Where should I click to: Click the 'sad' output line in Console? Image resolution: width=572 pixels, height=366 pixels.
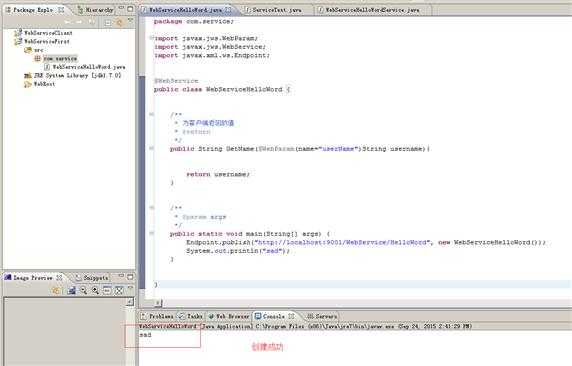click(x=145, y=335)
